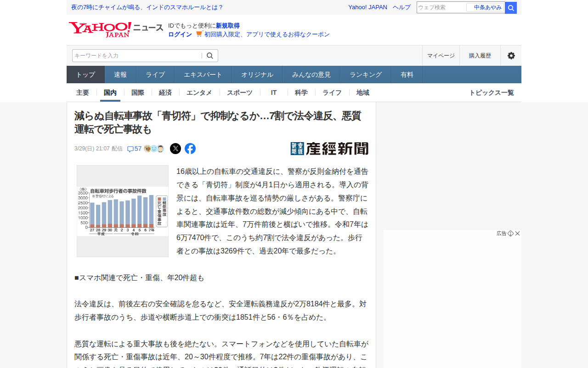Share the article on X

175,149
